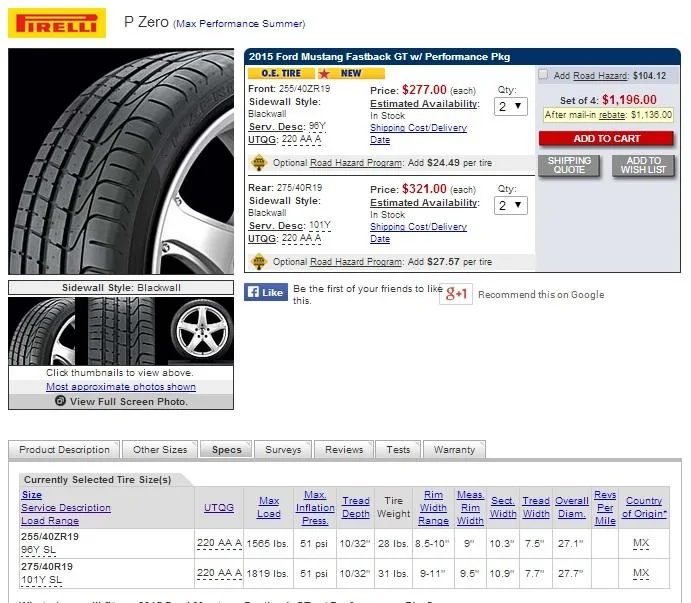Click the Service Description header link
Image resolution: width=691 pixels, height=603 pixels.
tap(66, 508)
